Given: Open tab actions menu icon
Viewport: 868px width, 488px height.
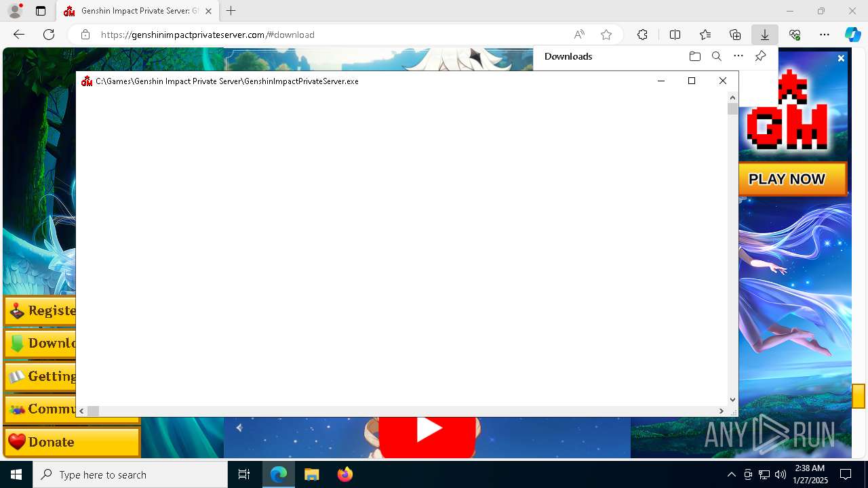Looking at the screenshot, I should [x=41, y=11].
